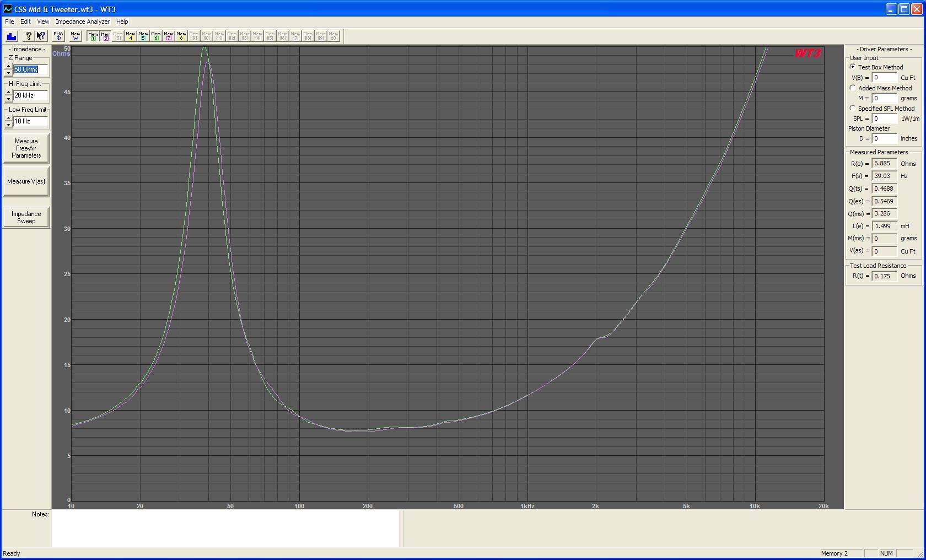The width and height of the screenshot is (926, 560).
Task: Click the M(ms) grams field
Action: point(884,239)
